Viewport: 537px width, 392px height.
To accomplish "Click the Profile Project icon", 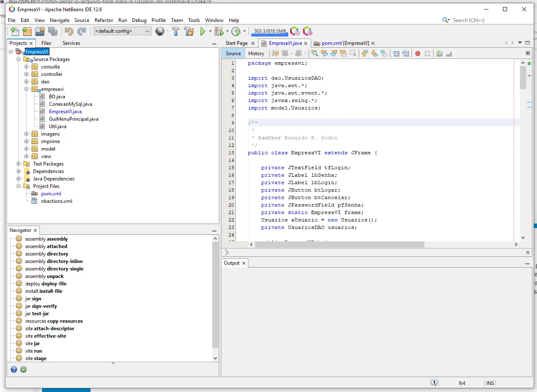I will [x=235, y=31].
